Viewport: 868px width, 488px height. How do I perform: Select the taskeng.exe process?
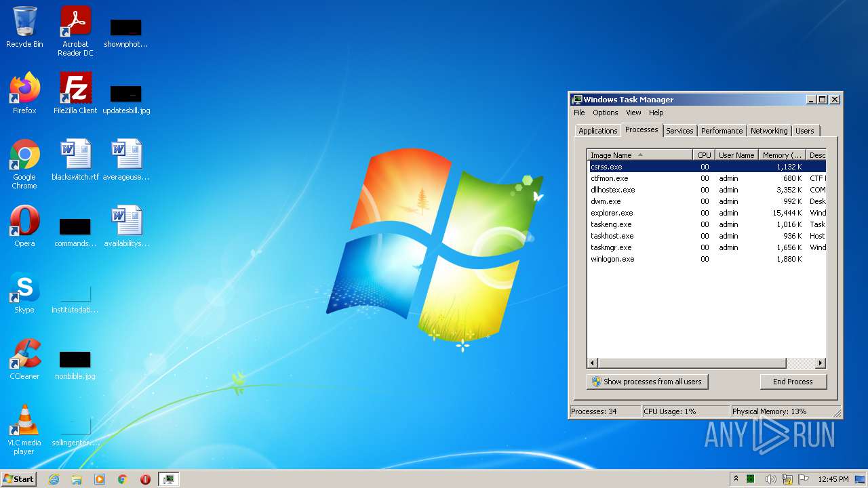pyautogui.click(x=707, y=224)
